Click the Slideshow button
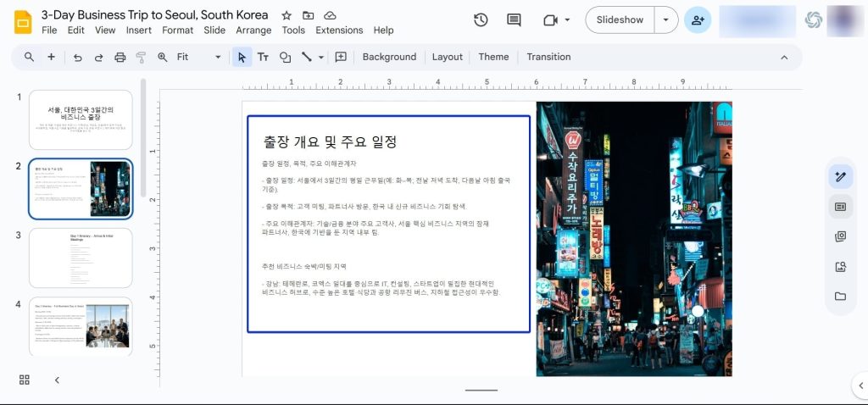The height and width of the screenshot is (405, 868). pos(620,19)
